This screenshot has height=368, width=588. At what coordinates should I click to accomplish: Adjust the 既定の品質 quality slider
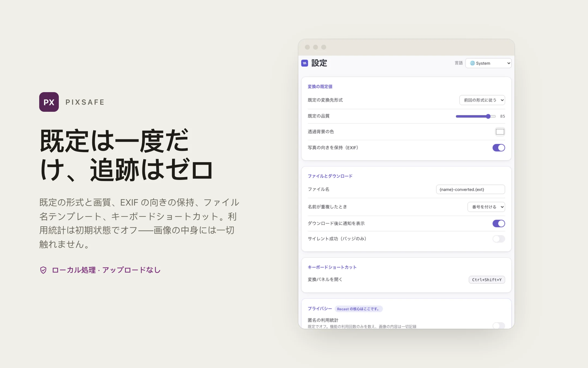(x=476, y=116)
